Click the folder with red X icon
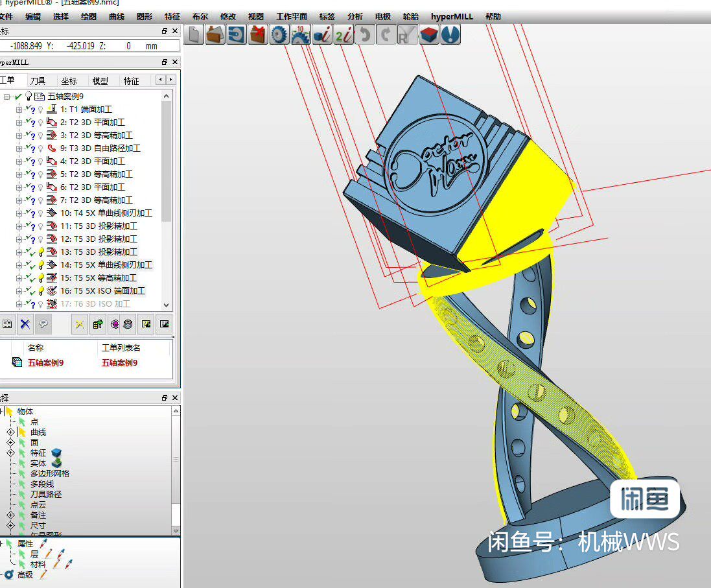The image size is (711, 588). [257, 35]
